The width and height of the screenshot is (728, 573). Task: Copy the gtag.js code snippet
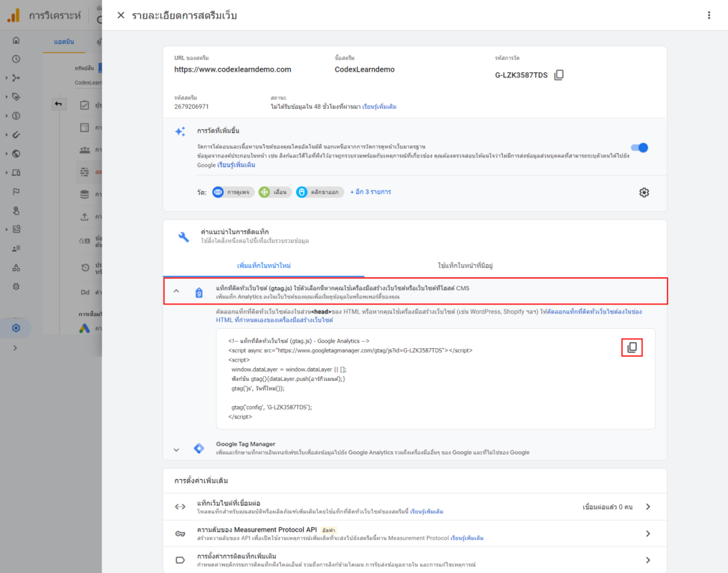[x=631, y=347]
